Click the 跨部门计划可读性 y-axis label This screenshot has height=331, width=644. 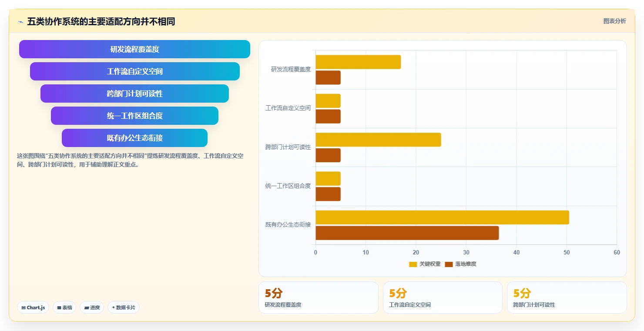coord(288,147)
